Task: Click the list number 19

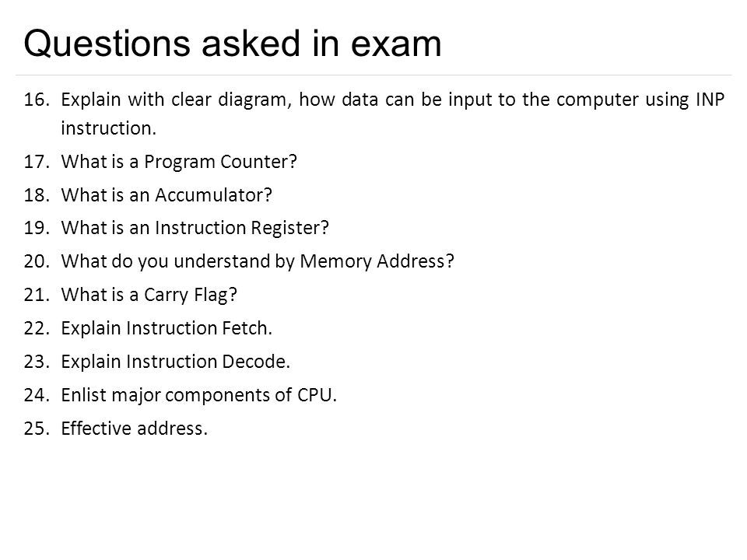Action: [37, 228]
